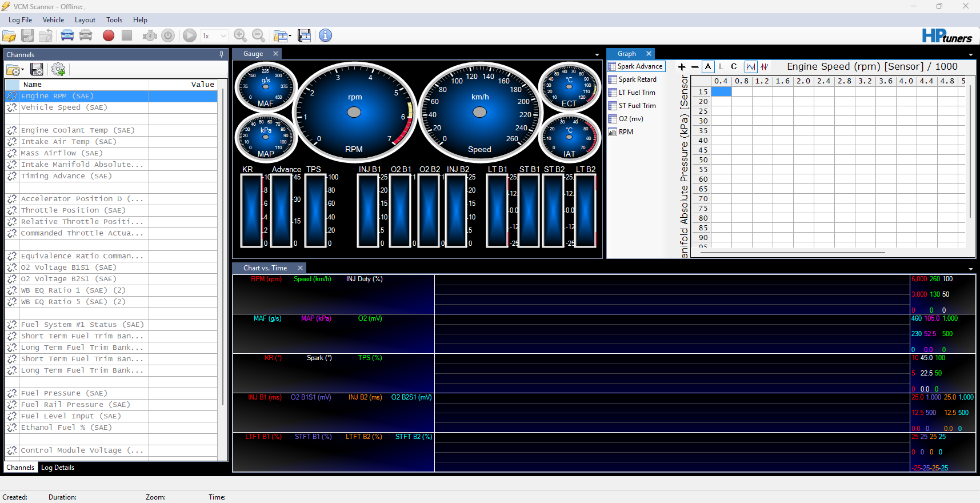Open the Layout menu

pos(85,20)
